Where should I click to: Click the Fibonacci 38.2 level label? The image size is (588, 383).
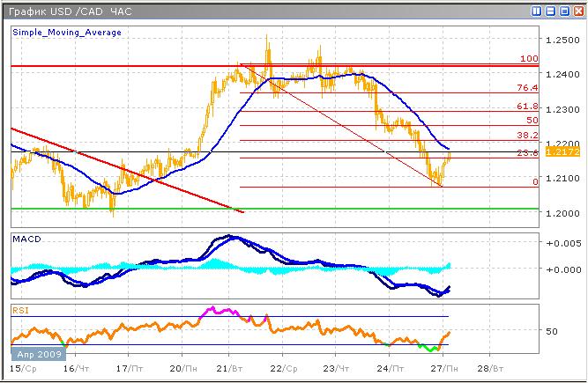[x=527, y=136]
